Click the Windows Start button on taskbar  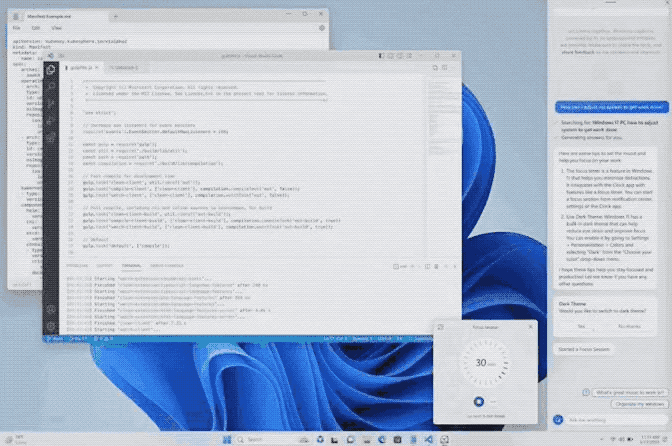point(227,438)
